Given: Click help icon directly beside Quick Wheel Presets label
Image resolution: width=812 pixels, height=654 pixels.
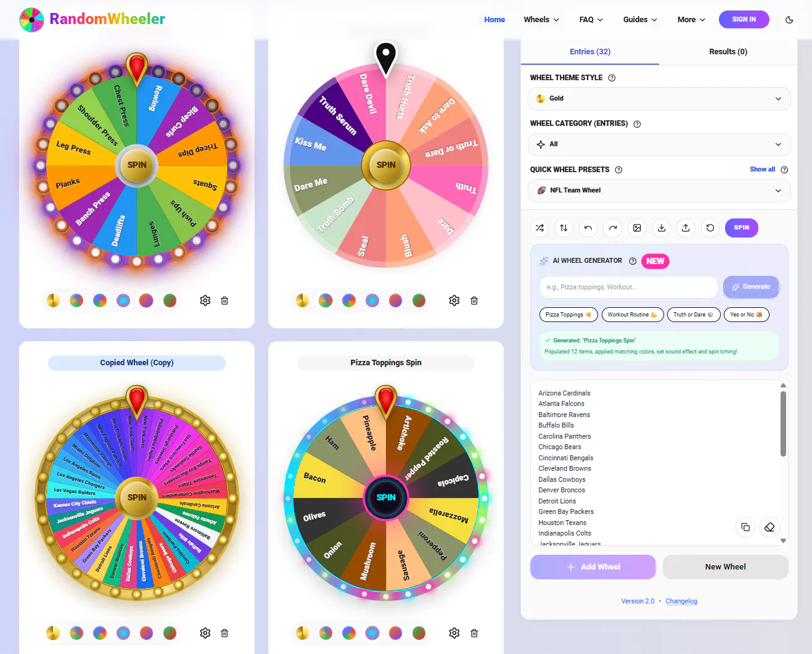Looking at the screenshot, I should 618,170.
